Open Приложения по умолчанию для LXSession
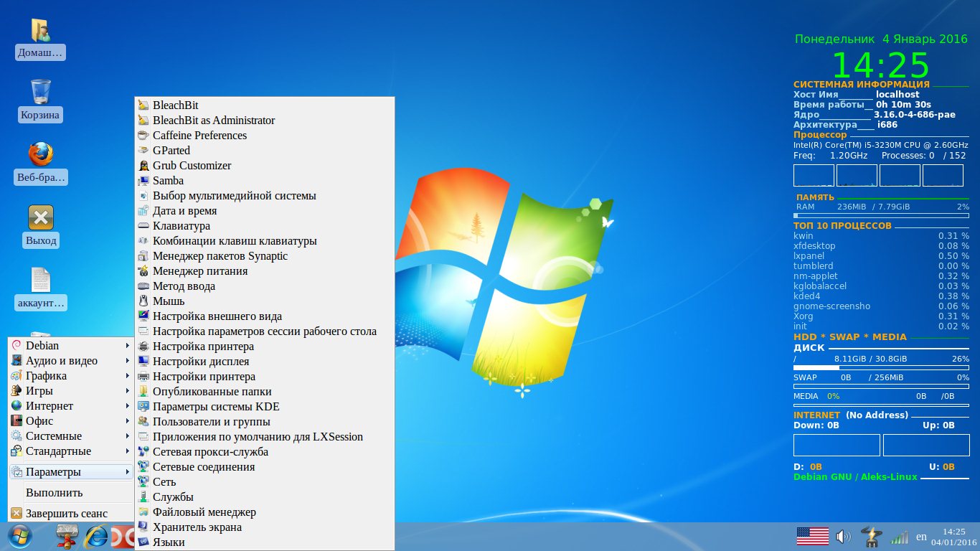The width and height of the screenshot is (980, 551). pos(265,436)
